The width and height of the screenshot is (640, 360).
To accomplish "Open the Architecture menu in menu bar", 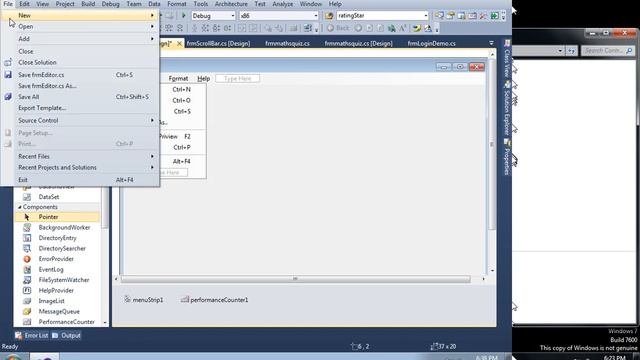I will pos(231,4).
